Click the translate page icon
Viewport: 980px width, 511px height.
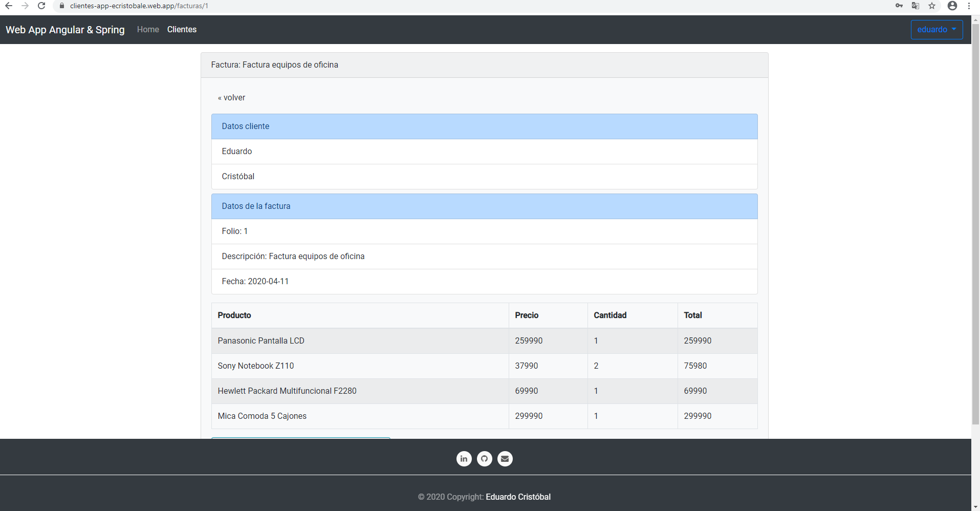tap(916, 6)
